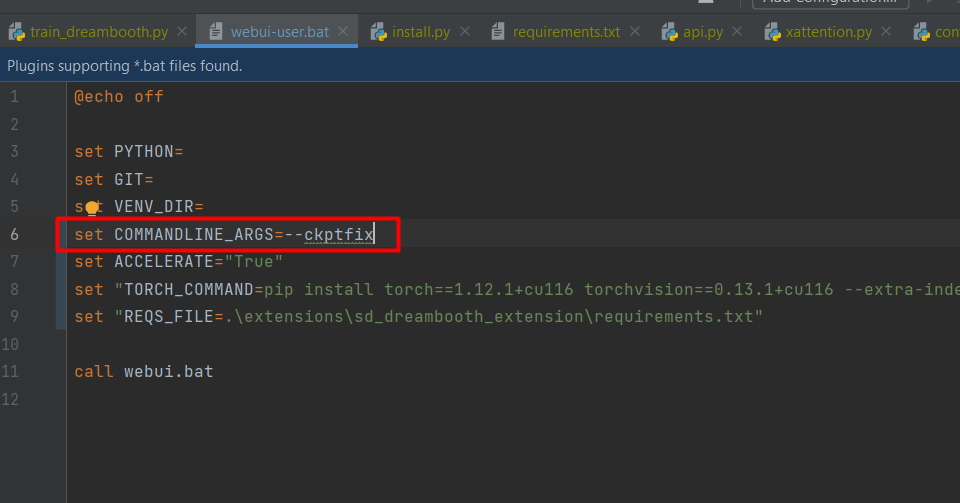Close the install.py tab
This screenshot has height=503, width=960.
tap(465, 31)
